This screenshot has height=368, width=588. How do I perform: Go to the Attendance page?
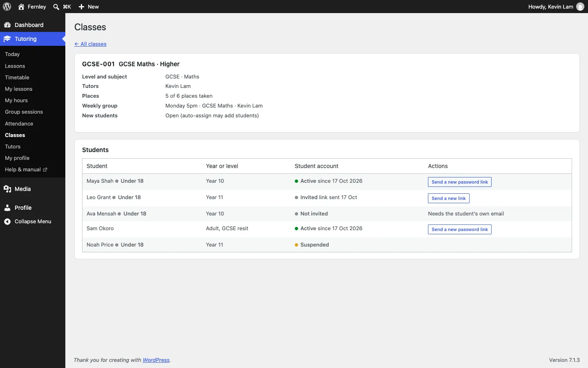19,123
